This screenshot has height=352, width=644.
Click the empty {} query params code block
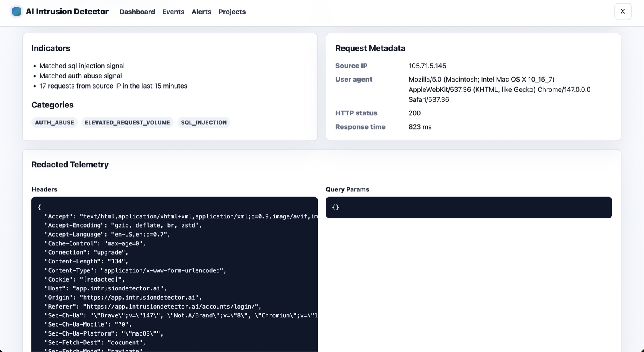(469, 208)
